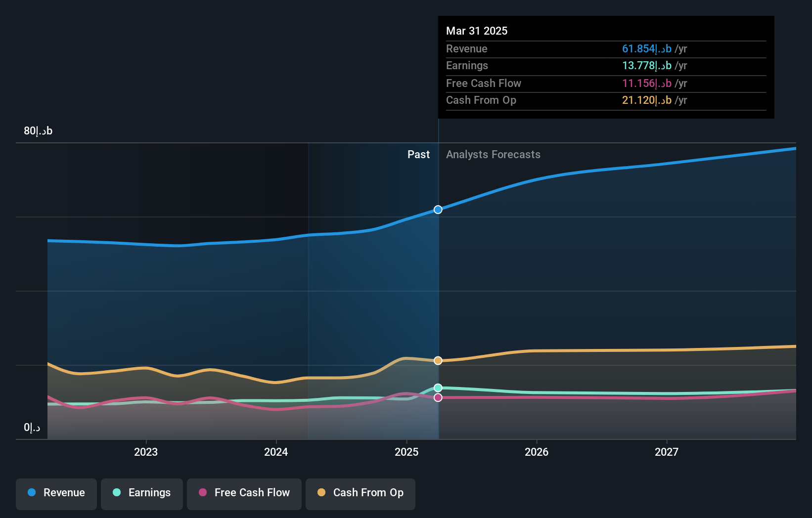Toggle visibility of the Cash From Op series
Image resolution: width=812 pixels, height=518 pixels.
pos(360,493)
